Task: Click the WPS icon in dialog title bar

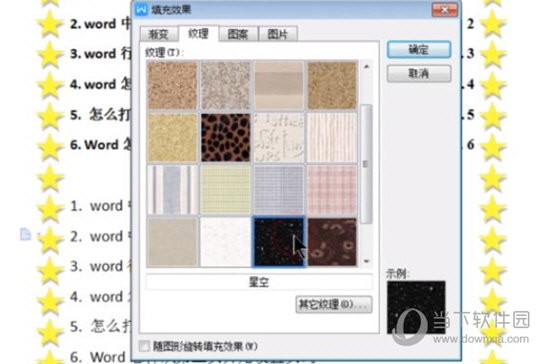Action: click(x=141, y=9)
